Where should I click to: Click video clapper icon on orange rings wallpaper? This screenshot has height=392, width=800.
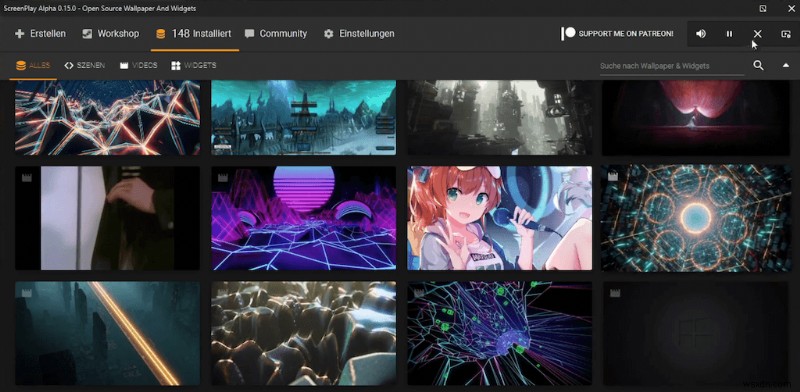(613, 177)
